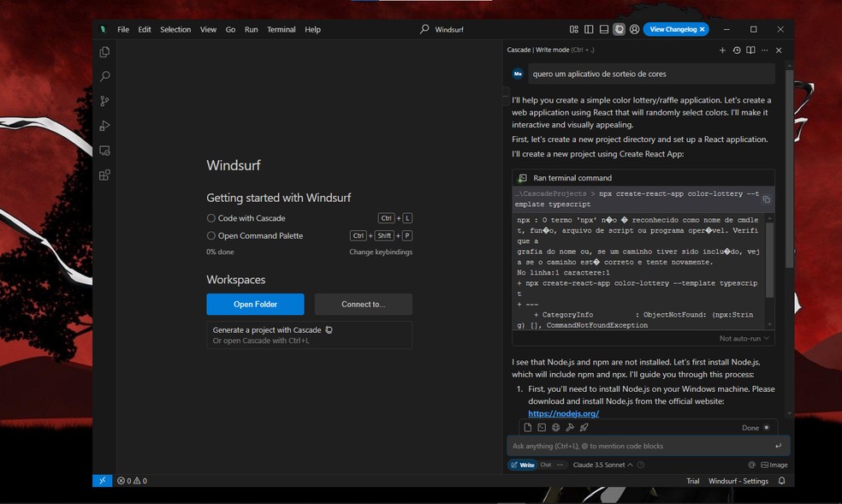The height and width of the screenshot is (504, 842).
Task: Open the Terminal menu
Action: pos(281,29)
